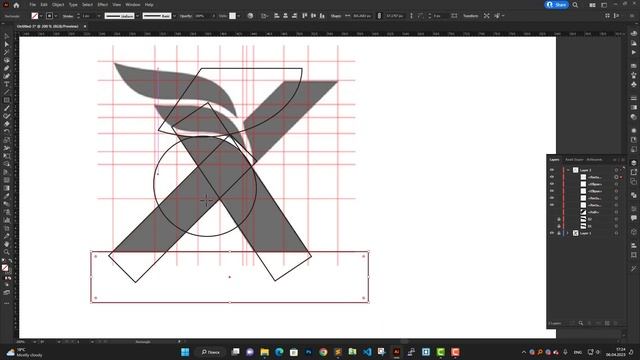Open the search magnifier next to Share

(575, 5)
